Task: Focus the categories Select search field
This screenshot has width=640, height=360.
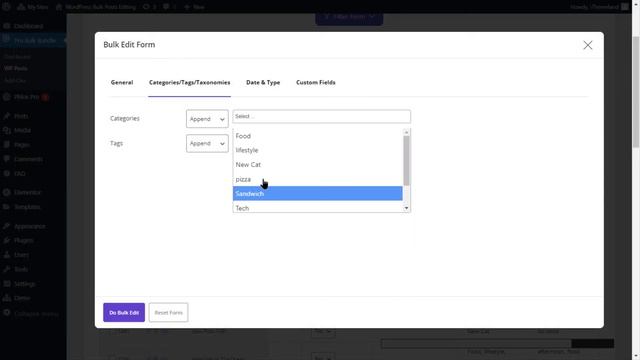Action: 321,116
